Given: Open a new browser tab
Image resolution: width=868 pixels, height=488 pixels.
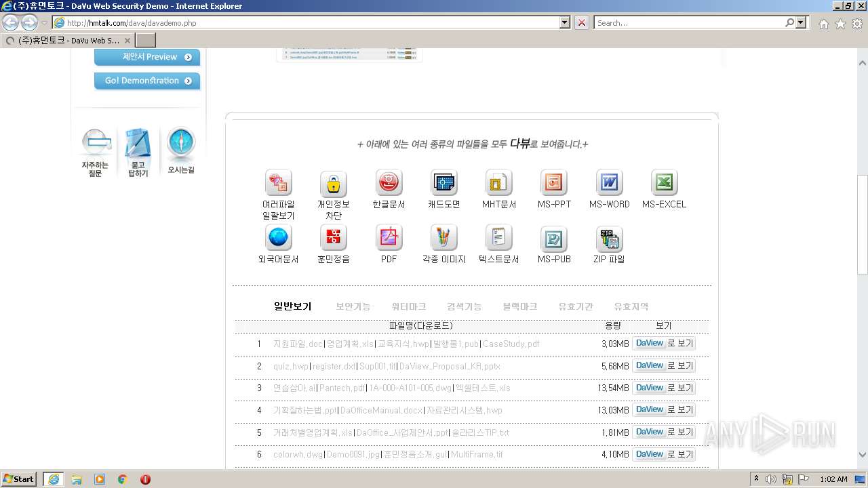Looking at the screenshot, I should click(x=146, y=40).
